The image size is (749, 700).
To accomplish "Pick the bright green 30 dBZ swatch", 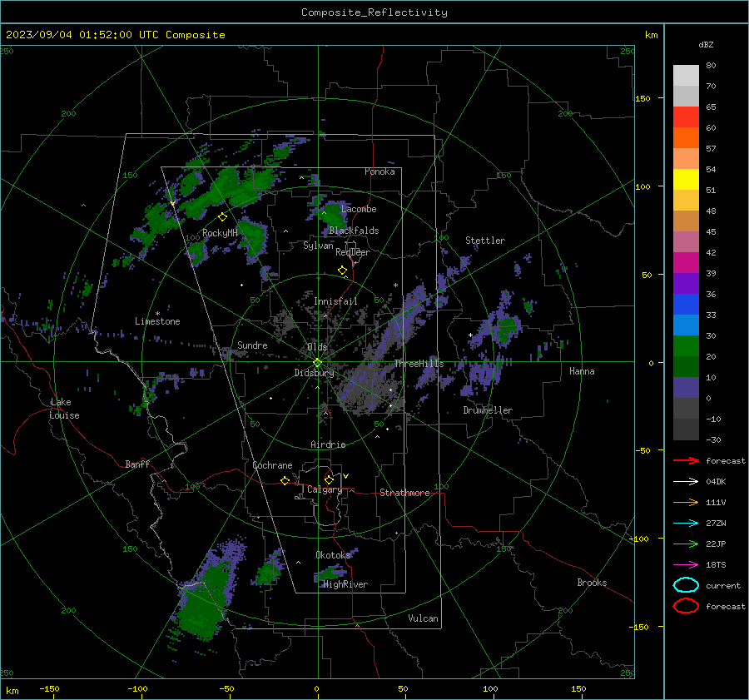I will [686, 345].
